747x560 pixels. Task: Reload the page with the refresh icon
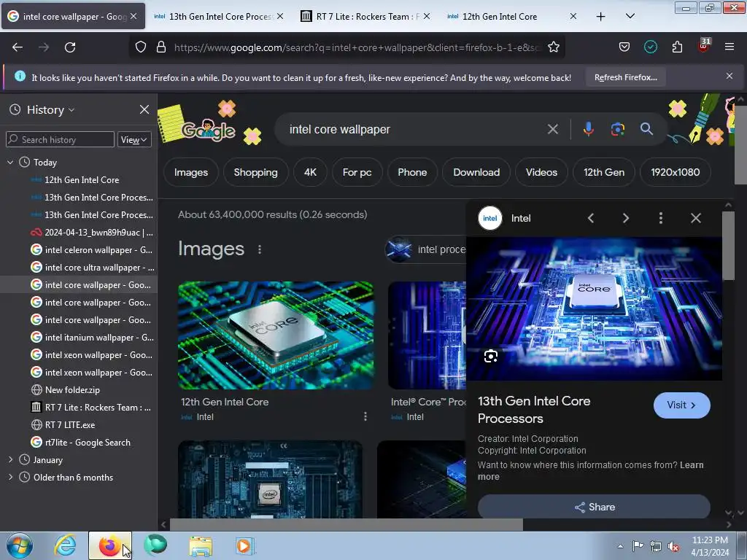pos(70,47)
